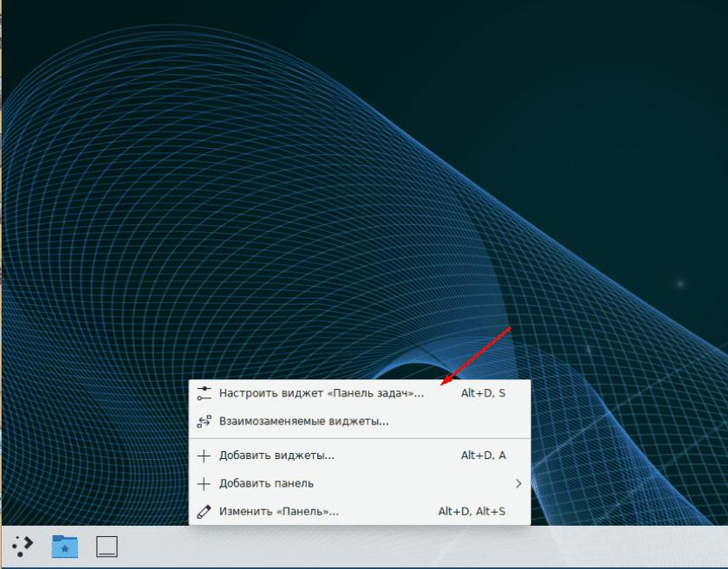
Task: Expand submenu arrow next to Добавить панель
Action: (518, 483)
